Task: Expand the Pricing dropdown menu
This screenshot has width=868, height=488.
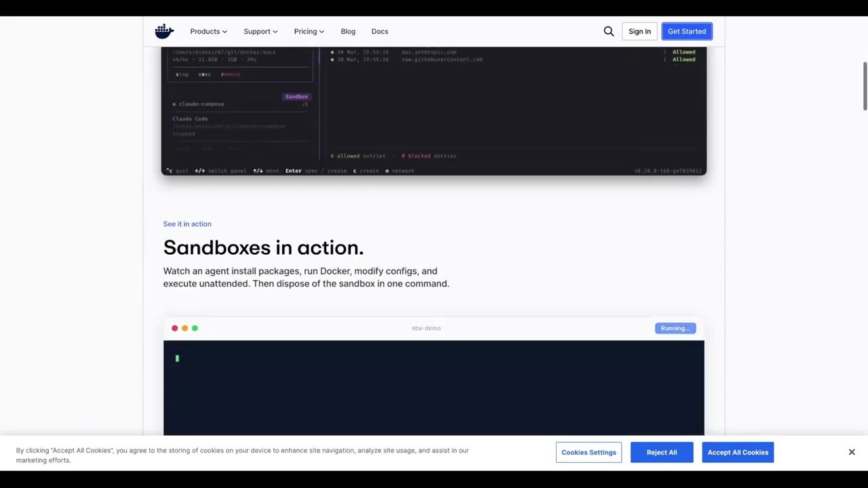Action: point(309,31)
